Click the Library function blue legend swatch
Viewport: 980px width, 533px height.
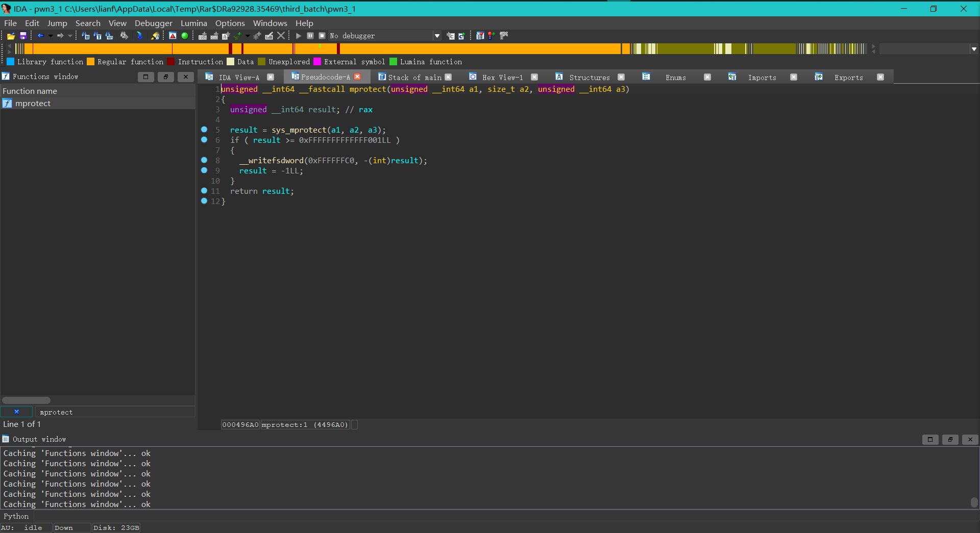(x=10, y=62)
